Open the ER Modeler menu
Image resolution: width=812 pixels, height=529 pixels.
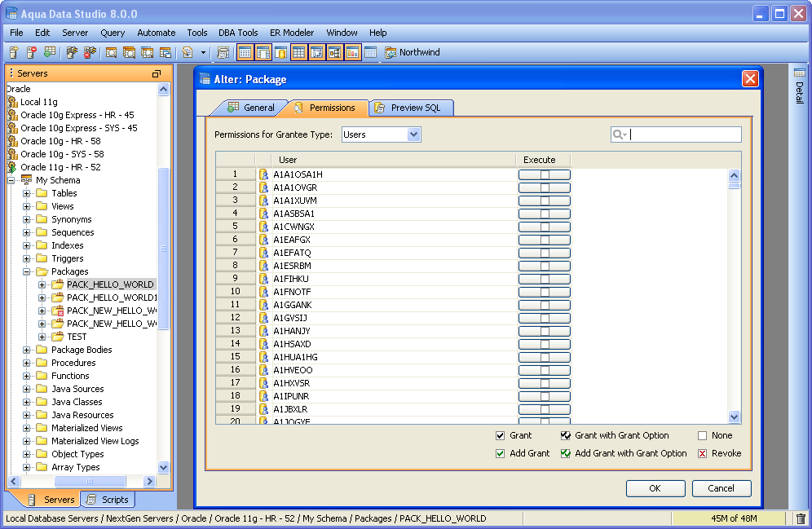point(292,33)
